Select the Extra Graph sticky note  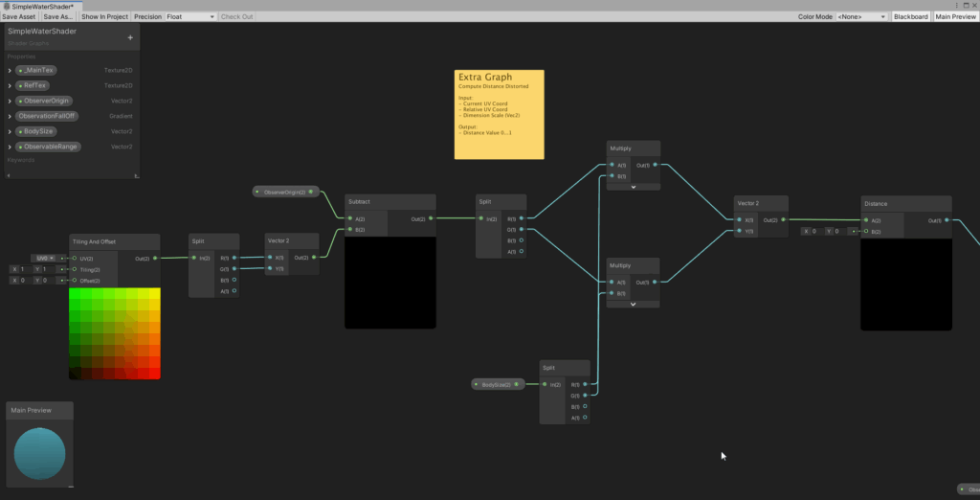(499, 114)
